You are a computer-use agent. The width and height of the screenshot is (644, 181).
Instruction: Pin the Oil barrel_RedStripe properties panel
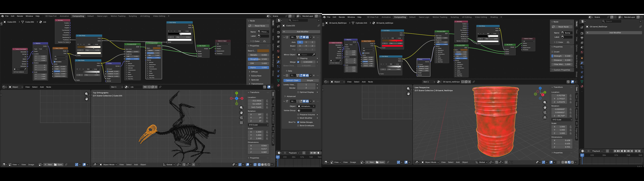(640, 26)
